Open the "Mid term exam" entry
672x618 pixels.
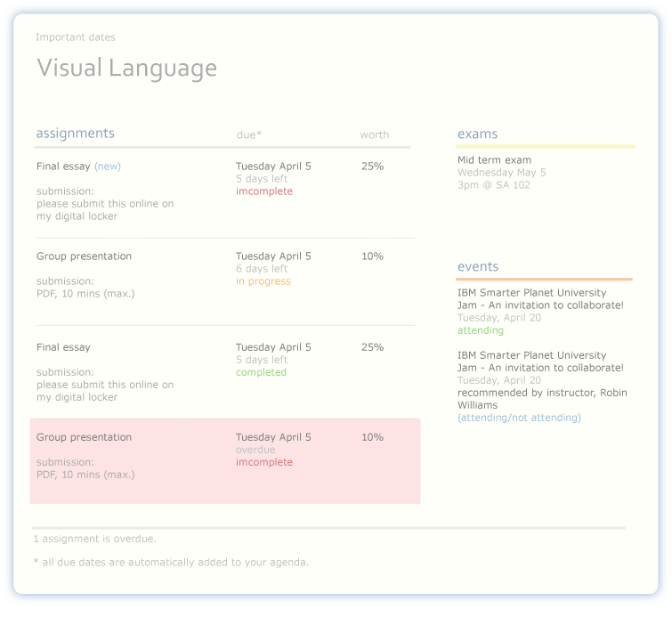[x=494, y=160]
